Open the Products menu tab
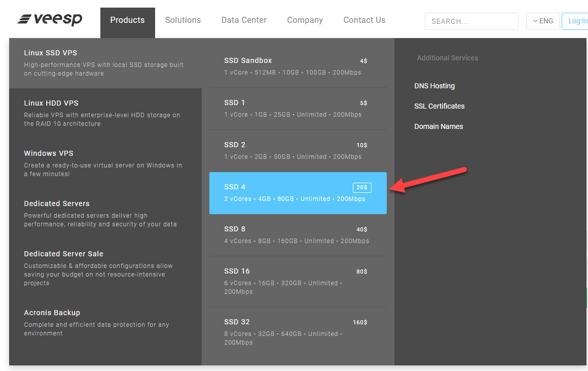This screenshot has width=588, height=371. click(x=127, y=20)
